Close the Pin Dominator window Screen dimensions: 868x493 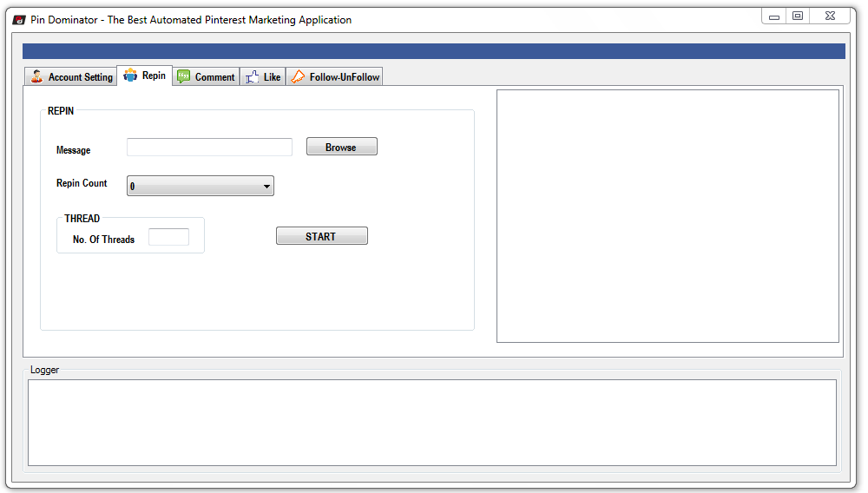pyautogui.click(x=830, y=16)
